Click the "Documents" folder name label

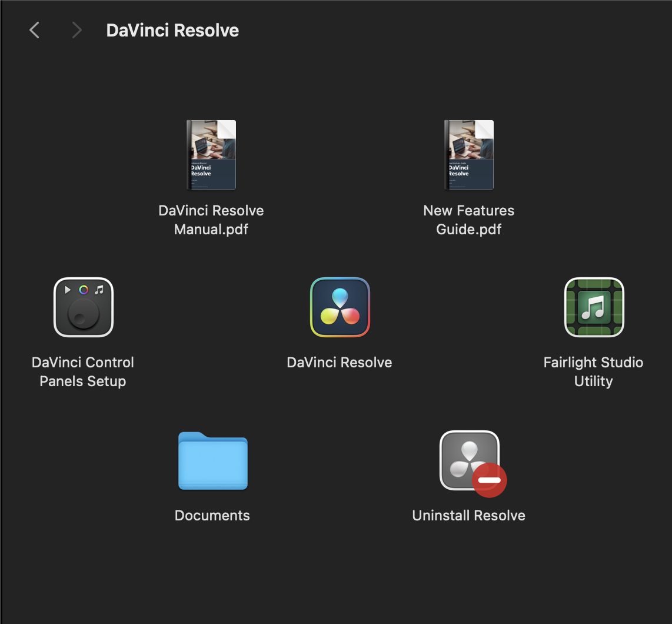pyautogui.click(x=212, y=516)
